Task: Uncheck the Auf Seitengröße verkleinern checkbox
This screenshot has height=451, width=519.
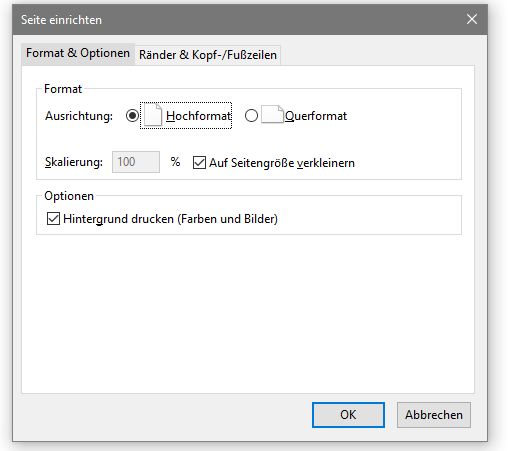Action: click(x=199, y=162)
